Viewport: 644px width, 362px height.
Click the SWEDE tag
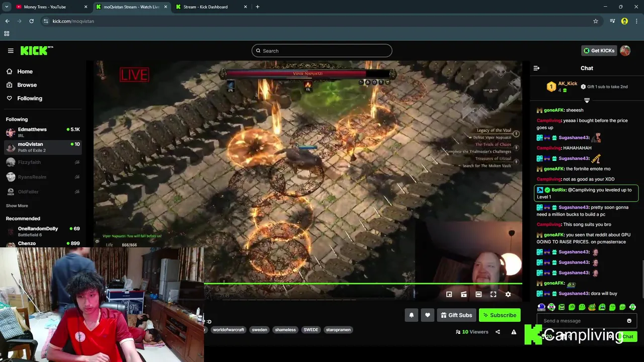click(x=310, y=330)
